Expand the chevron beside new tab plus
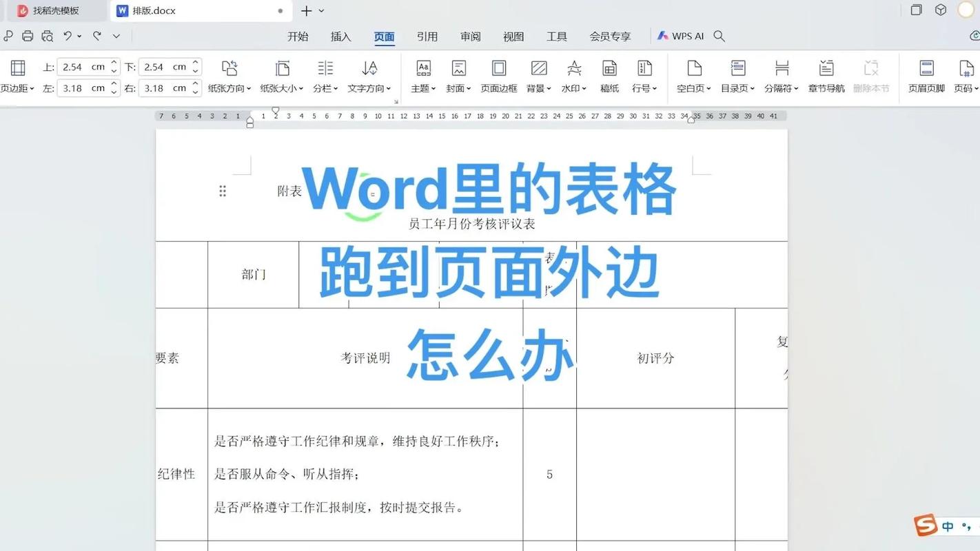This screenshot has height=551, width=980. point(321,10)
